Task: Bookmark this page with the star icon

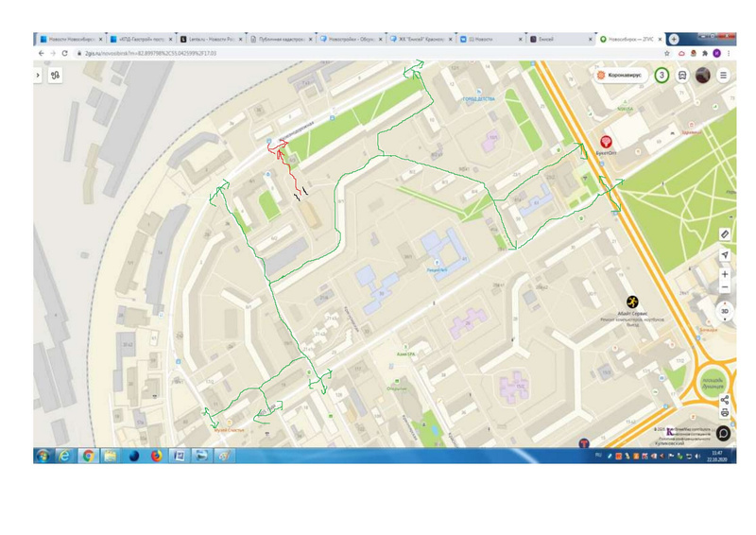Action: [667, 53]
